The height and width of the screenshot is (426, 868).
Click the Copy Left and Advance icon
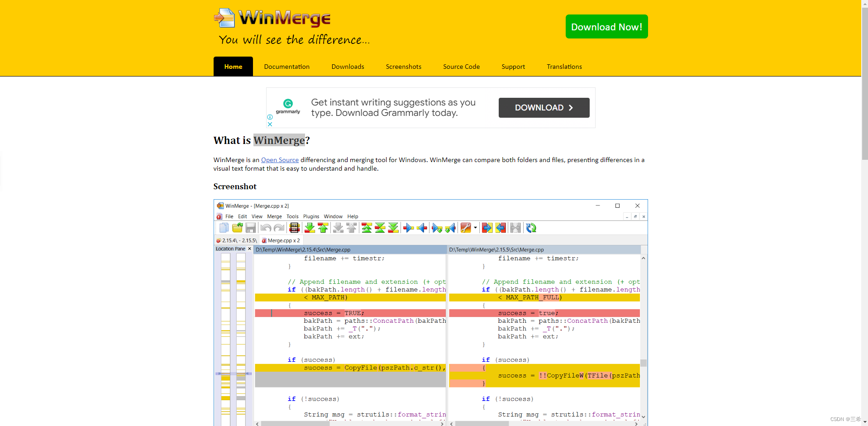click(450, 228)
